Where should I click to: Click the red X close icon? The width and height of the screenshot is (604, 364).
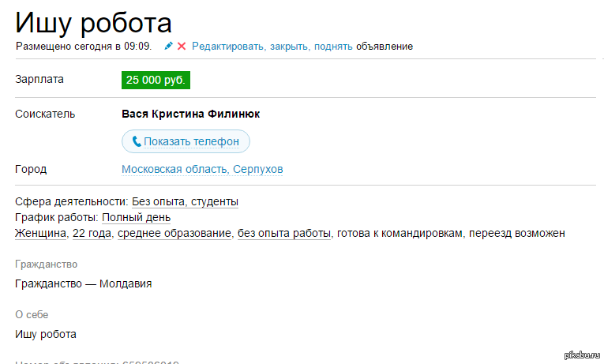[x=182, y=47]
